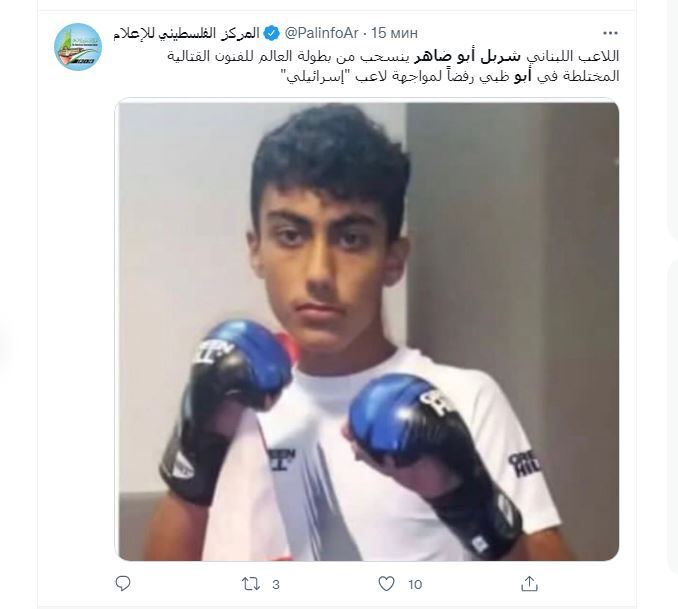The image size is (678, 609).
Task: Retweet using the arrows icon
Action: point(251,584)
